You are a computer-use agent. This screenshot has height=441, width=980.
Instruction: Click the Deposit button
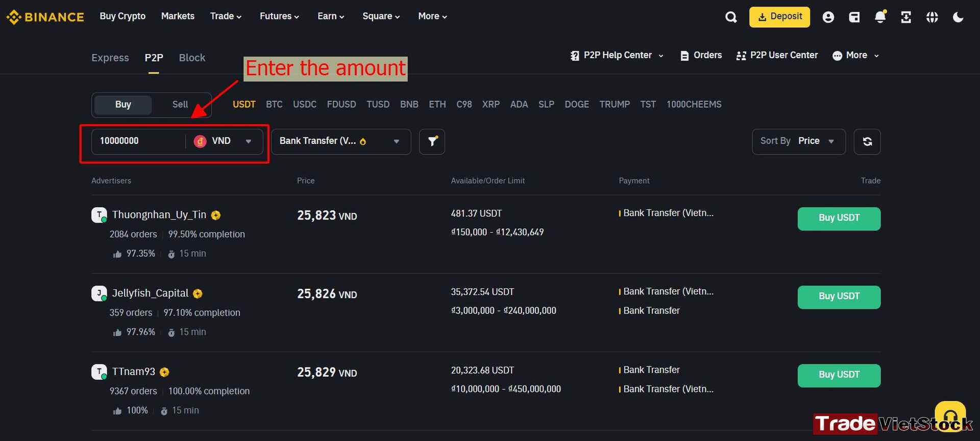pos(779,17)
